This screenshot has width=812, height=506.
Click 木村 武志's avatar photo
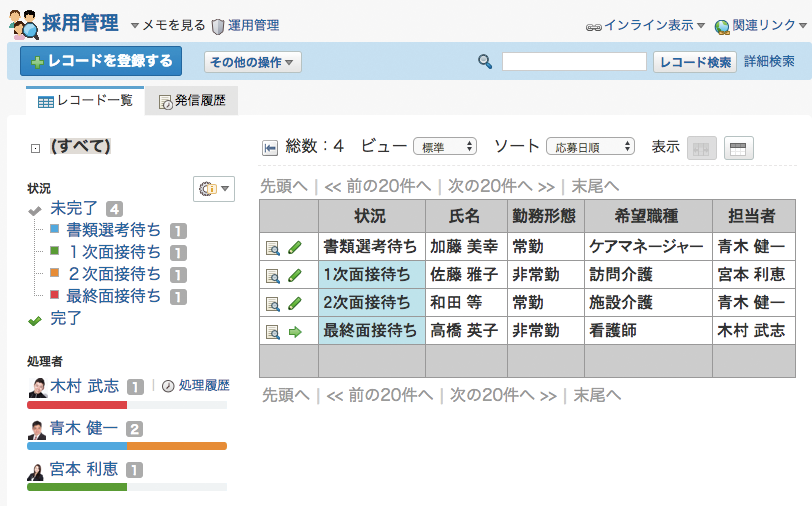coord(38,388)
